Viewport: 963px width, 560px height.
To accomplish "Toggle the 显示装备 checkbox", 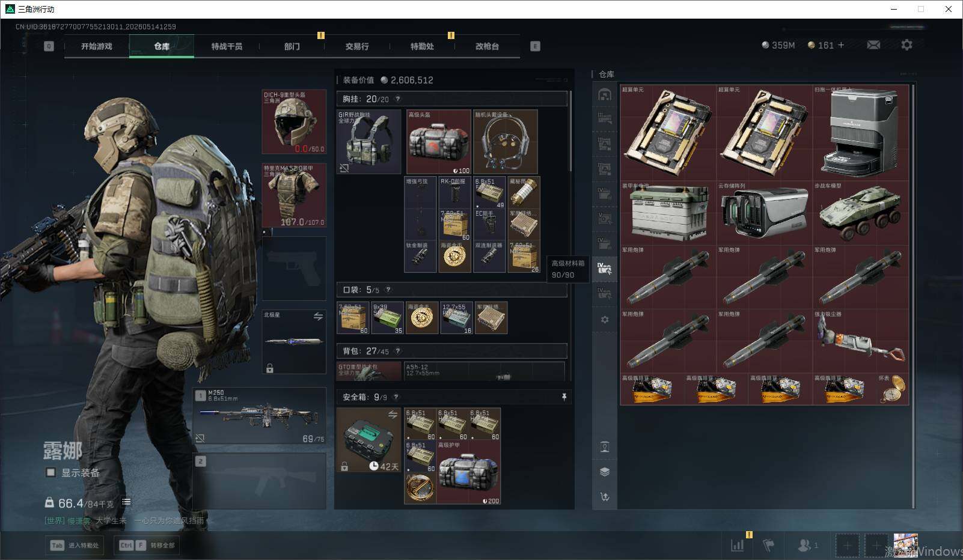I will pyautogui.click(x=51, y=473).
